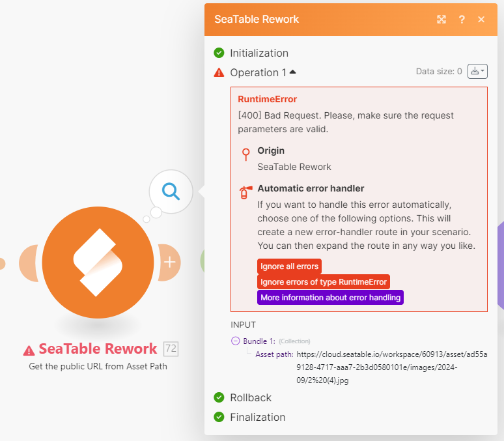The height and width of the screenshot is (441, 504).
Task: Open More information about error handling
Action: (330, 298)
